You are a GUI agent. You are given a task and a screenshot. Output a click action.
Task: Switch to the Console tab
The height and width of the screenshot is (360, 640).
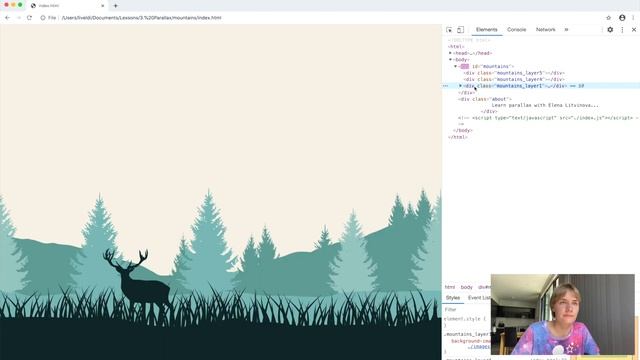point(516,30)
